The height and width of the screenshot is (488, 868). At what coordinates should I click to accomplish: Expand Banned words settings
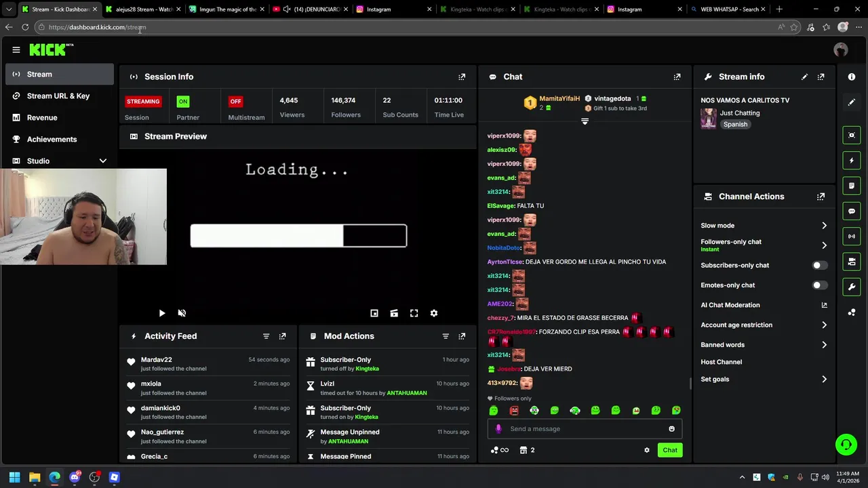click(824, 345)
